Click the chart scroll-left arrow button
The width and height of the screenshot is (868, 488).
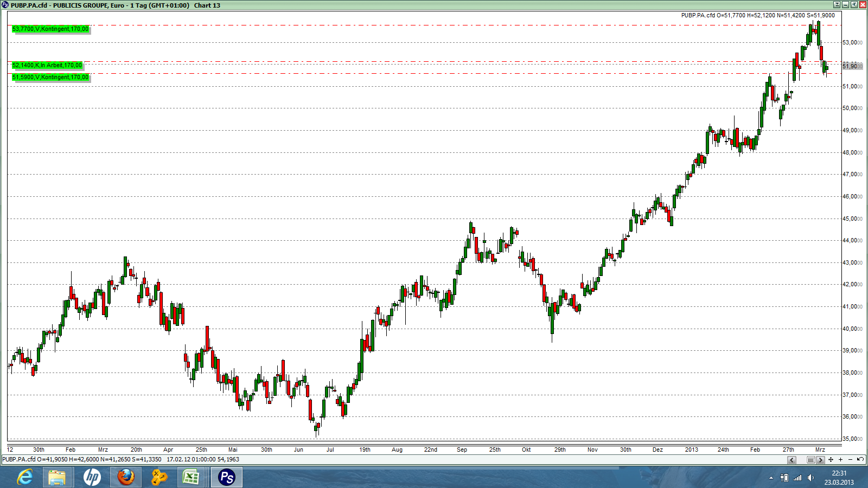[792, 460]
